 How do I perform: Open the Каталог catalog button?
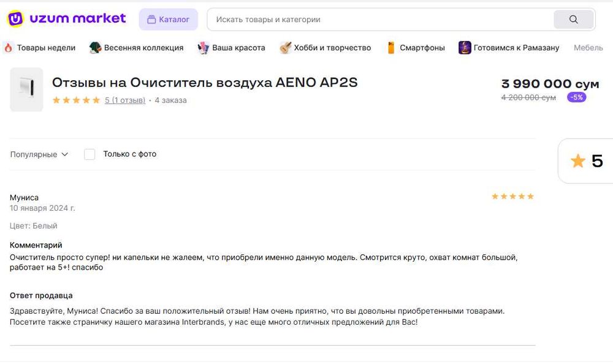point(168,20)
